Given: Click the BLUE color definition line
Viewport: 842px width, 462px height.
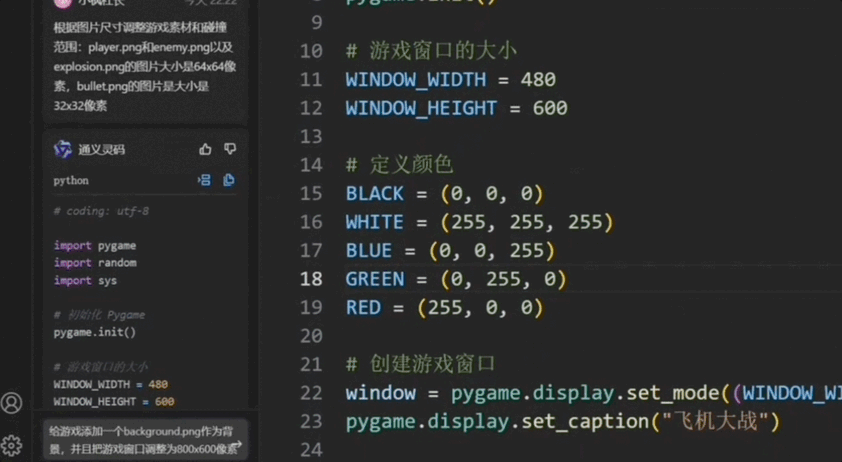Looking at the screenshot, I should [451, 250].
